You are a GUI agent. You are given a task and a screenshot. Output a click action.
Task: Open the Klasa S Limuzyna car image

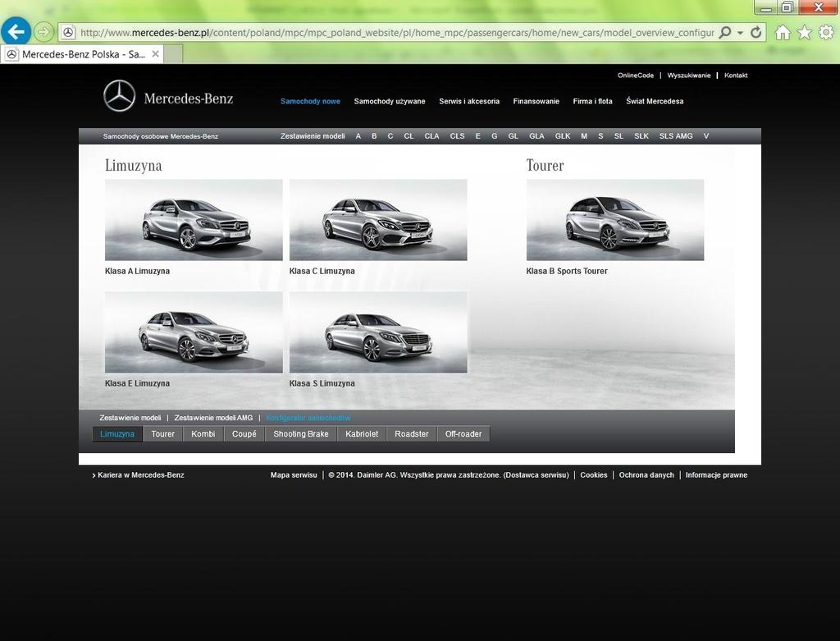pos(378,332)
